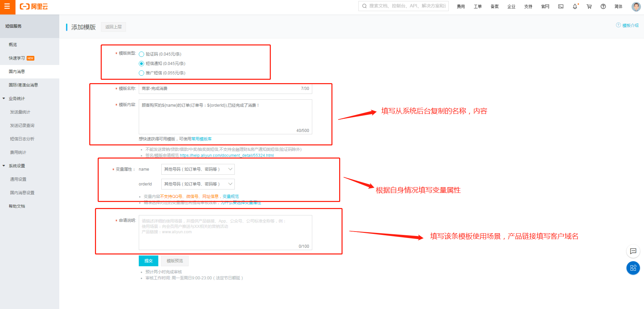Open the 模板介绍 help link
Image resolution: width=644 pixels, height=309 pixels.
click(627, 25)
